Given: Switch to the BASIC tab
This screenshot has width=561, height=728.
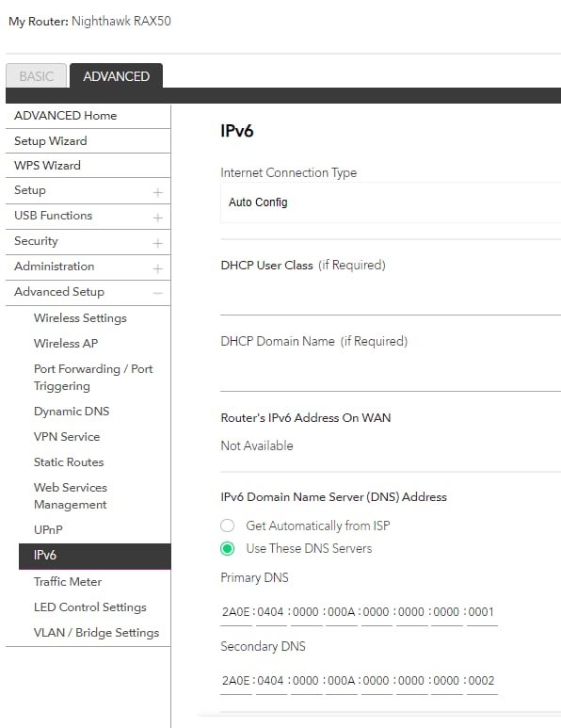Looking at the screenshot, I should click(36, 76).
